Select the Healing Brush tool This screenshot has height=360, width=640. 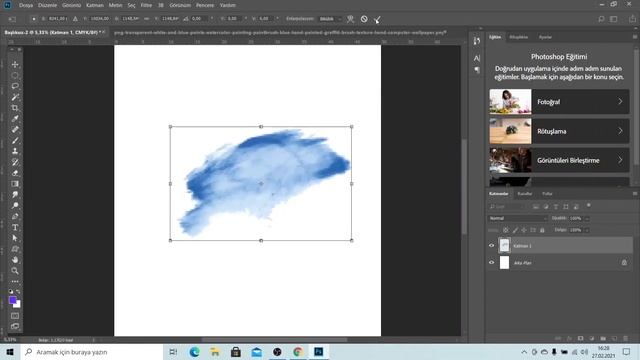[15, 130]
